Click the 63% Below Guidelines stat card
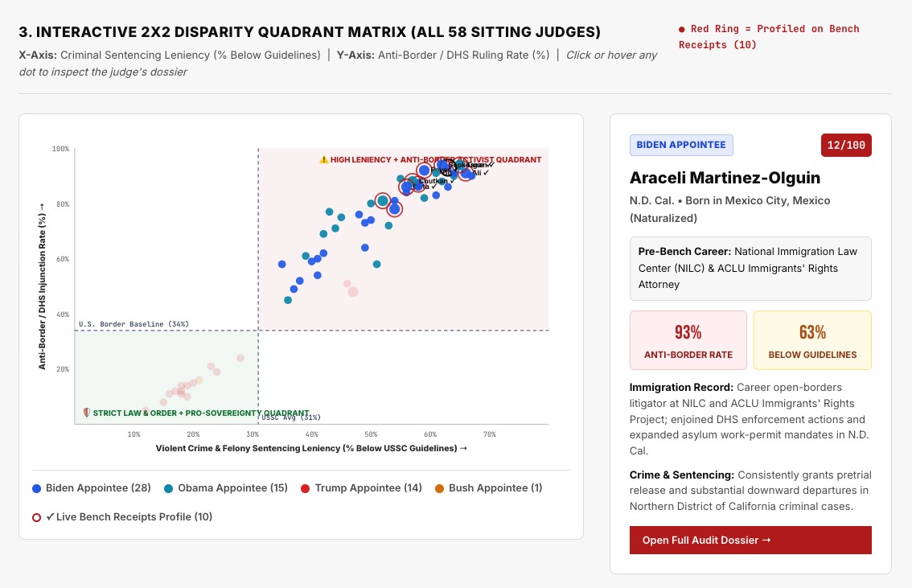912x588 pixels. (x=812, y=340)
